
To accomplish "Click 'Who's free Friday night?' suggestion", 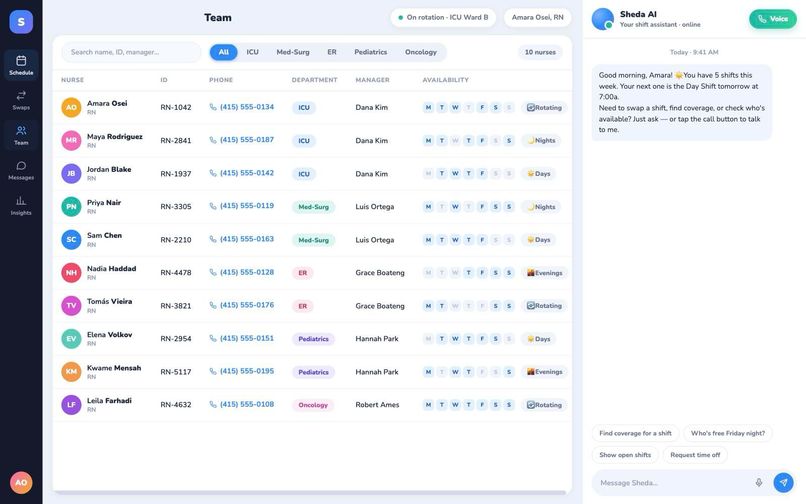I will (x=728, y=433).
